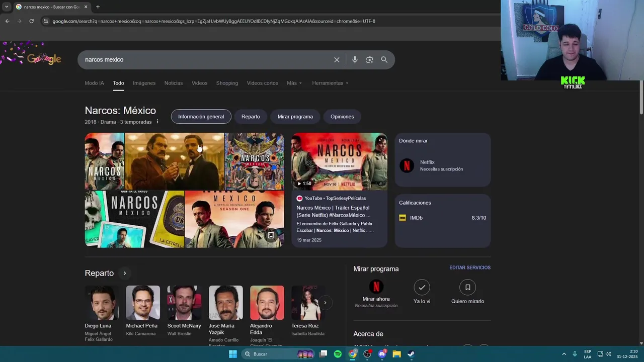
Task: Expand the Reparto section arrow
Action: point(124,273)
